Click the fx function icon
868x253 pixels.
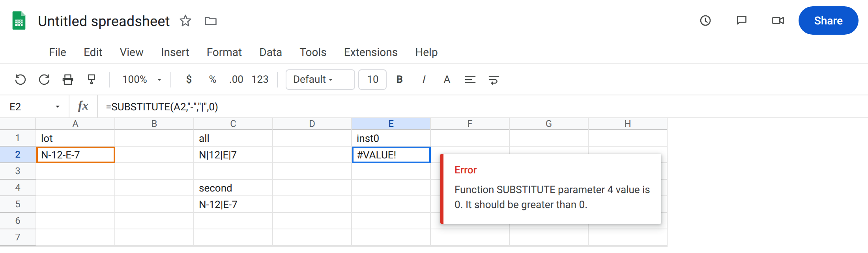83,106
